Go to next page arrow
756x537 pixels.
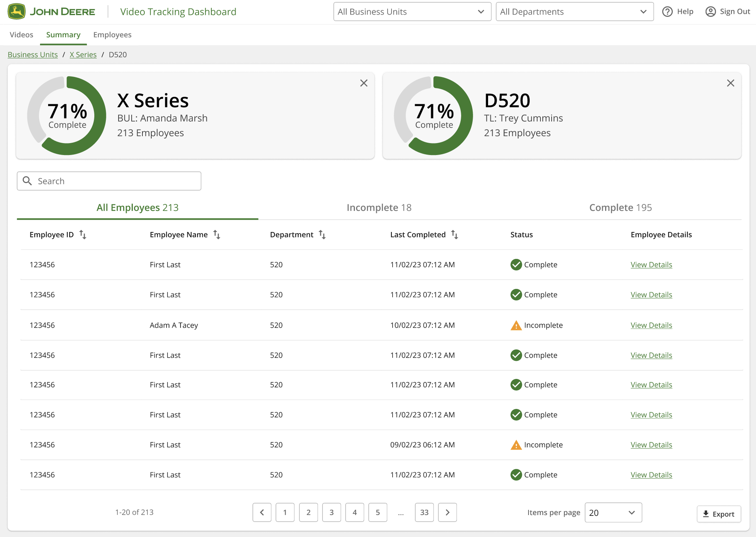[x=448, y=512]
